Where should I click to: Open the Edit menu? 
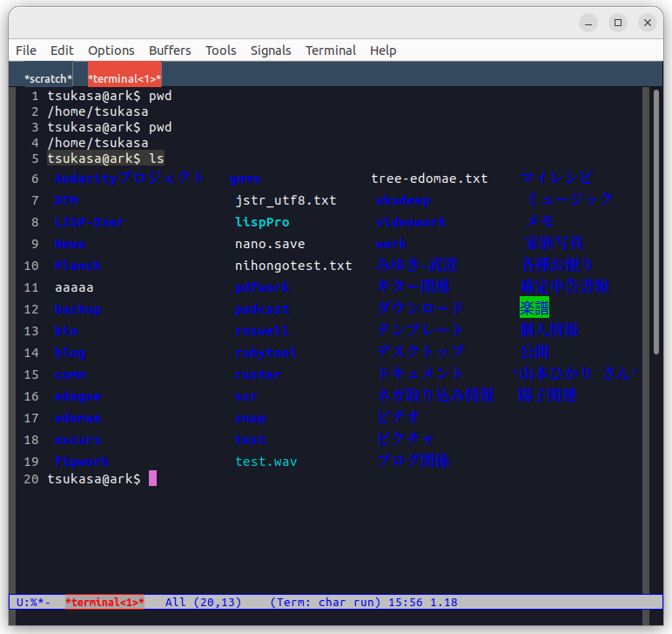62,51
